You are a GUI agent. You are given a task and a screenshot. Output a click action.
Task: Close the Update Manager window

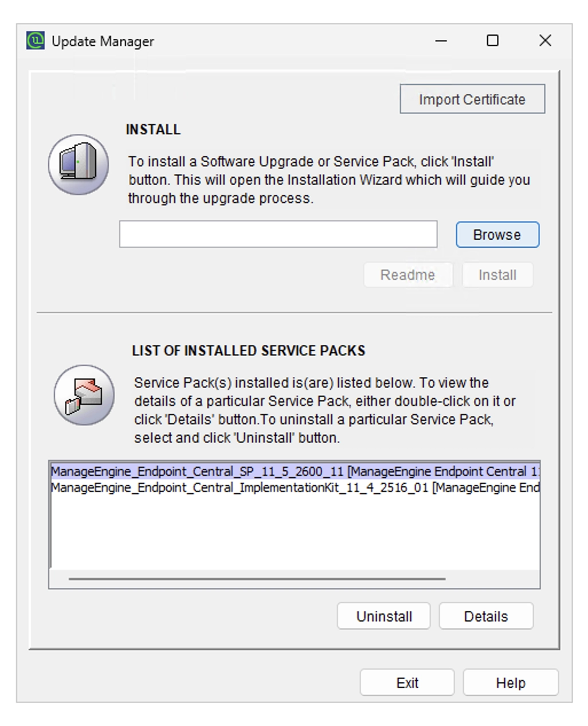(545, 41)
